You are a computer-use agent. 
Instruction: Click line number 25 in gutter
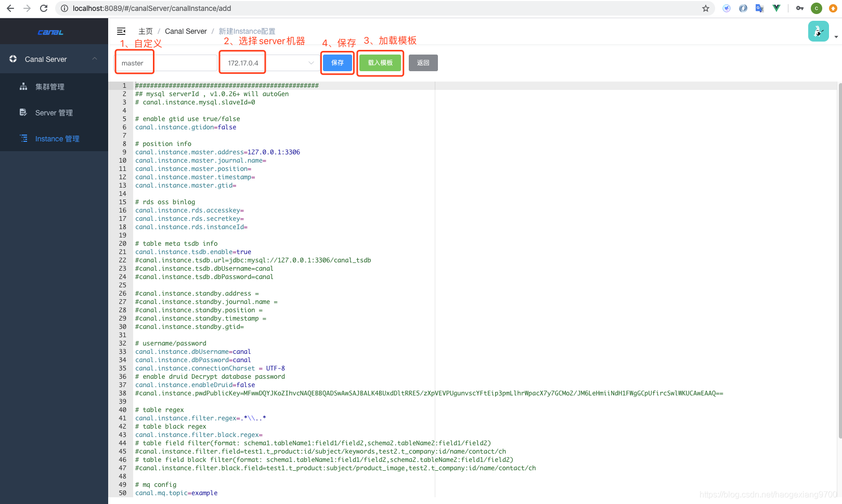pyautogui.click(x=123, y=285)
